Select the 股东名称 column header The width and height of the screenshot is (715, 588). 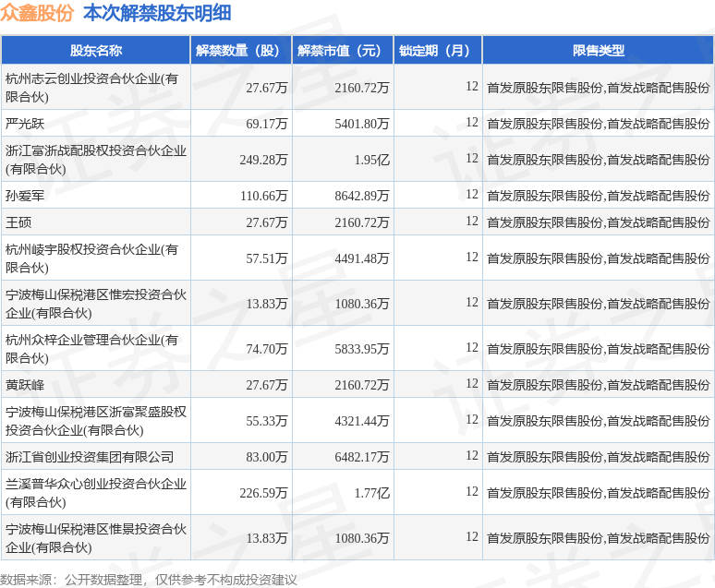pos(95,51)
